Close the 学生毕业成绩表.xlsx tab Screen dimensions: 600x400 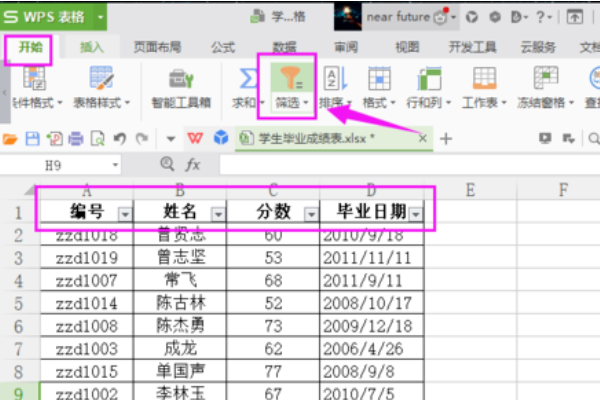[423, 138]
